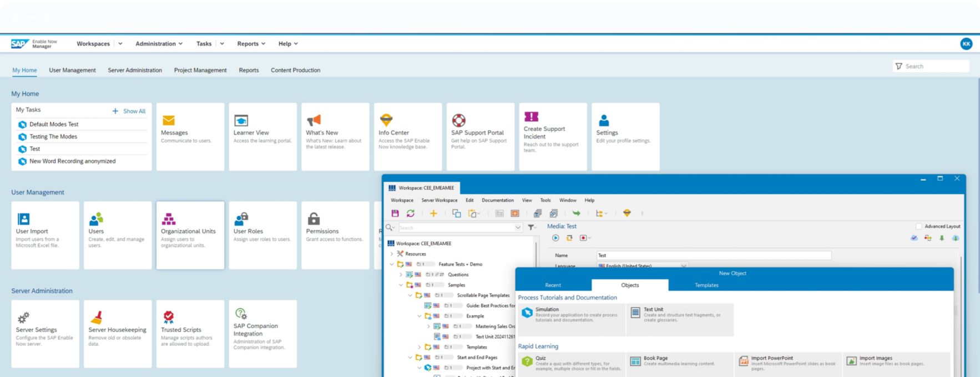This screenshot has height=377, width=980.
Task: Open the workspace search field dropdown arrow
Action: pos(518,227)
